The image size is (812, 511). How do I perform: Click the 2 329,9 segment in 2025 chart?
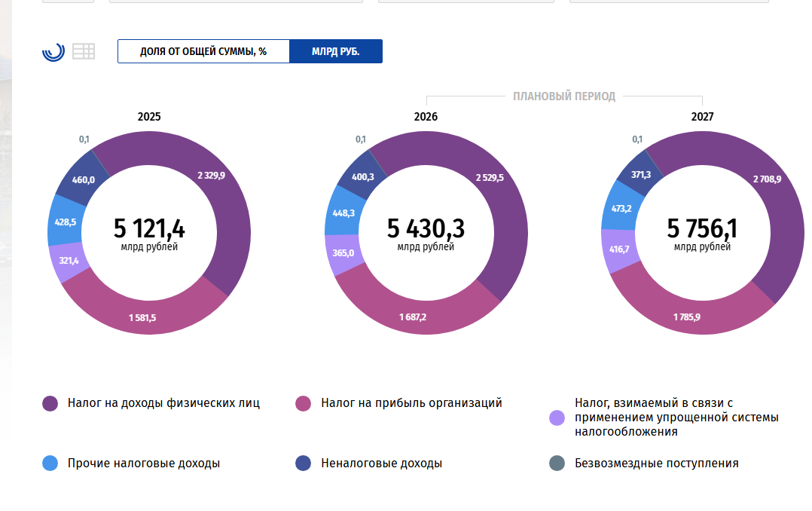pyautogui.click(x=212, y=175)
